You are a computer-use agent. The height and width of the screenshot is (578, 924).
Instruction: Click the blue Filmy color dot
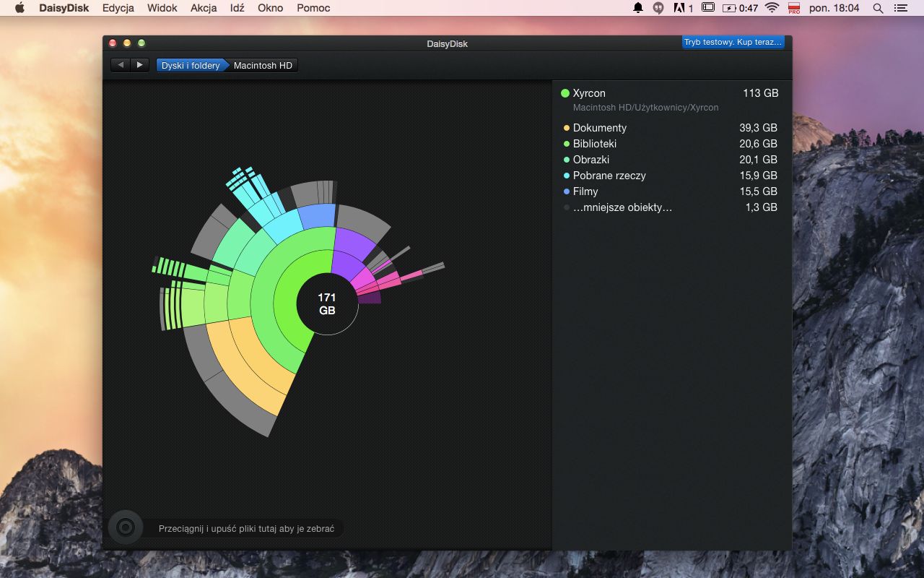[x=567, y=191]
